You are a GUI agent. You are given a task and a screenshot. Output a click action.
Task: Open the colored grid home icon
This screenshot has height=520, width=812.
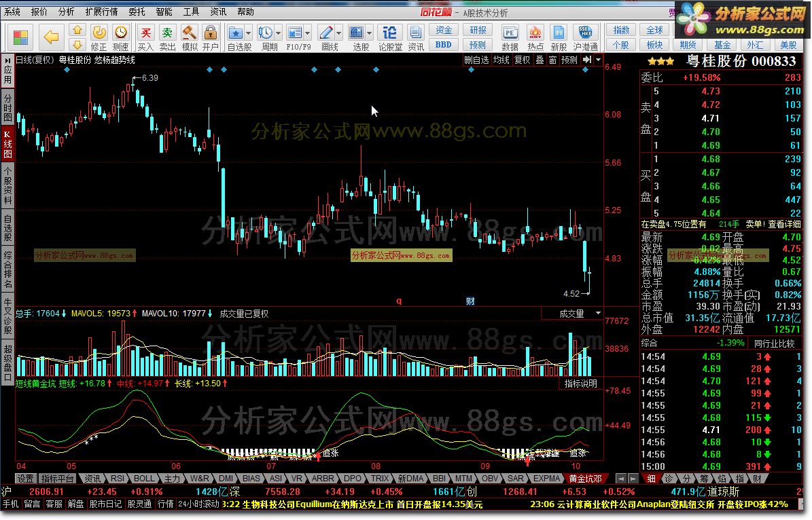click(x=21, y=37)
